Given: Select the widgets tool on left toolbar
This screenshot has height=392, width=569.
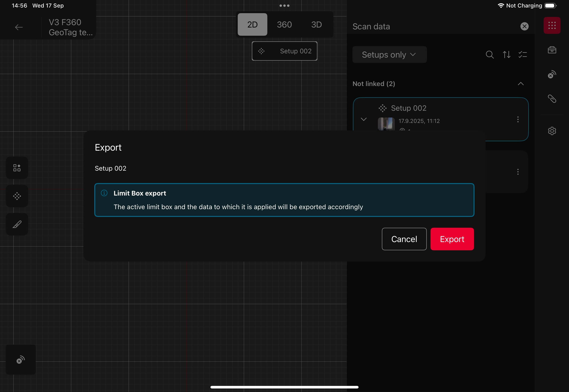Looking at the screenshot, I should (17, 168).
